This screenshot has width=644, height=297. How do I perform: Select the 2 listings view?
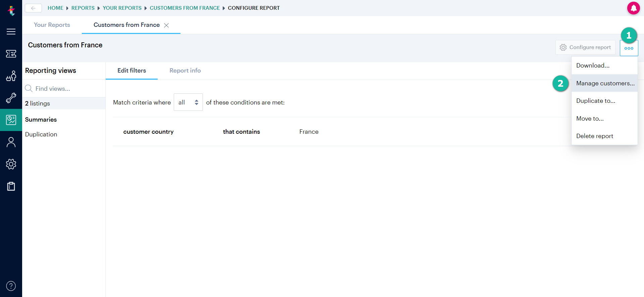point(64,103)
